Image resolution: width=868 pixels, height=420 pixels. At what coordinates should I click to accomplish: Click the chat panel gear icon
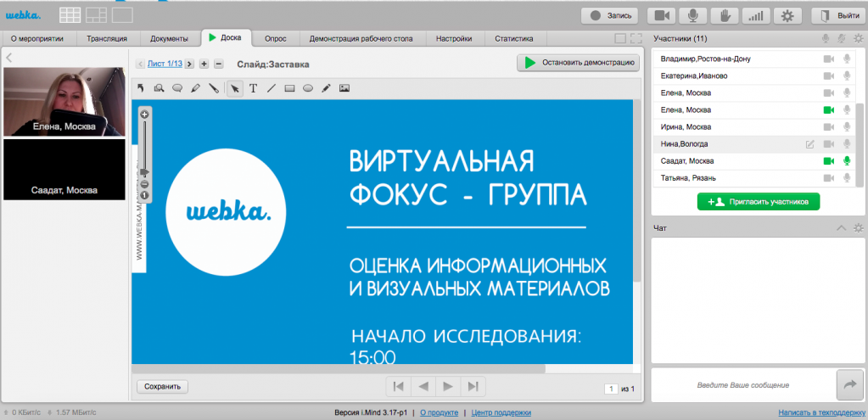858,227
